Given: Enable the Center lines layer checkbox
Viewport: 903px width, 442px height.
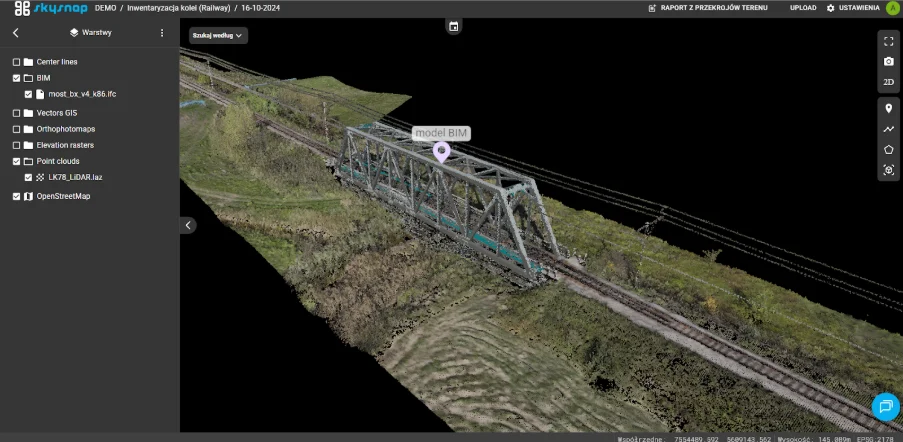Looking at the screenshot, I should (16, 62).
